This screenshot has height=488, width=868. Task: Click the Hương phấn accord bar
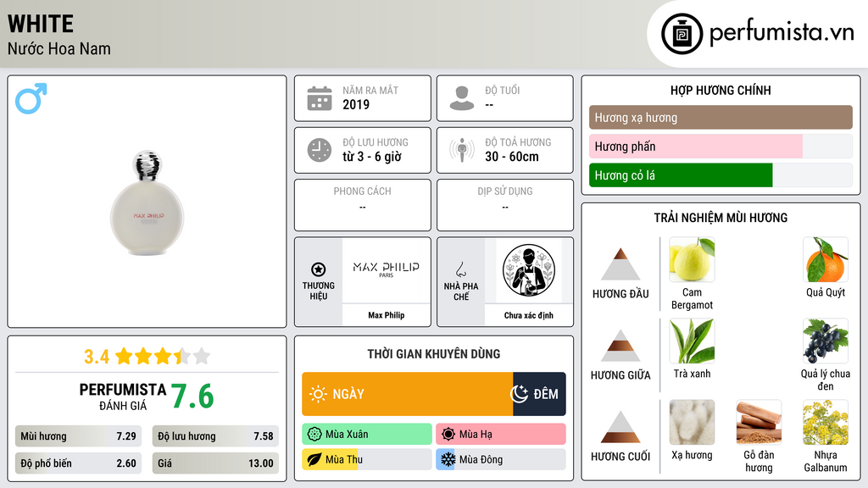tap(721, 146)
